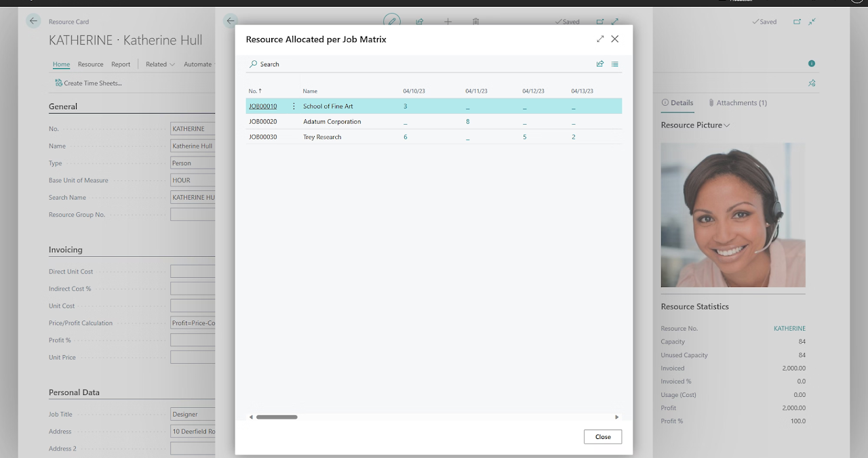Switch to the Details tab
The image size is (868, 458).
[x=677, y=103]
